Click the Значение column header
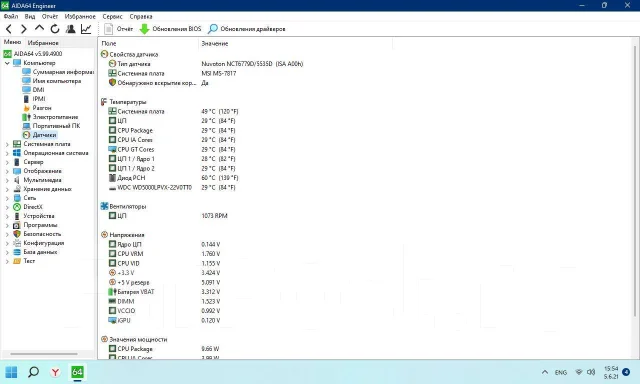The width and height of the screenshot is (640, 384). click(x=215, y=44)
